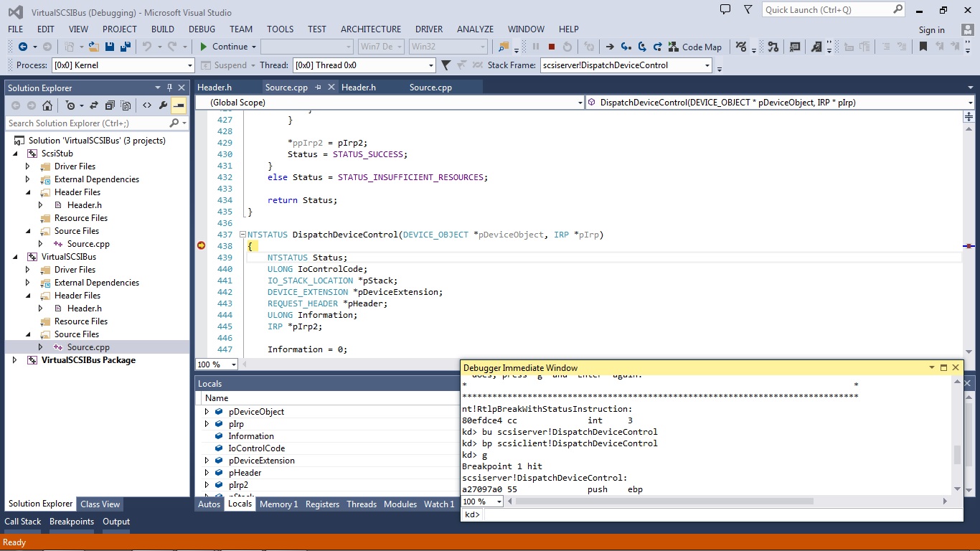Click the Undo arrow icon
This screenshot has height=551, width=980.
tap(146, 47)
